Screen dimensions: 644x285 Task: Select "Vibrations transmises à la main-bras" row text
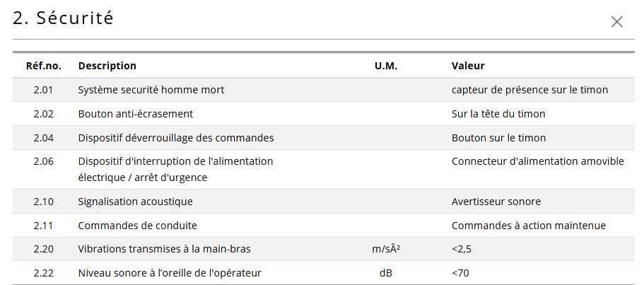tap(165, 249)
